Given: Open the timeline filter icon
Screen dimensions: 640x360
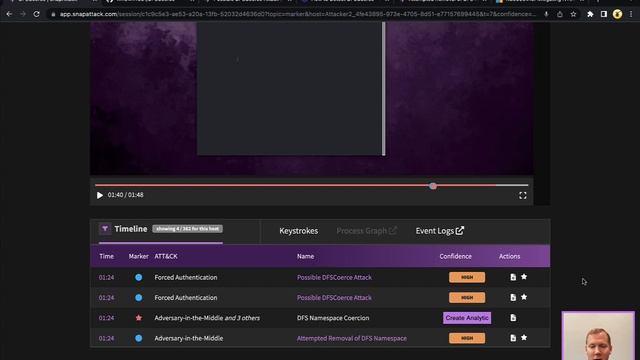Looking at the screenshot, I should click(105, 229).
